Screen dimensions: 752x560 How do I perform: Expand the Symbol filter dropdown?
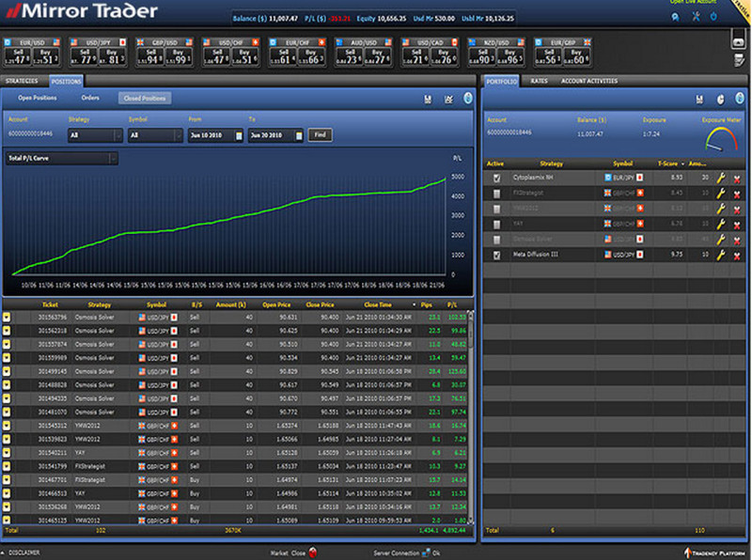point(177,135)
